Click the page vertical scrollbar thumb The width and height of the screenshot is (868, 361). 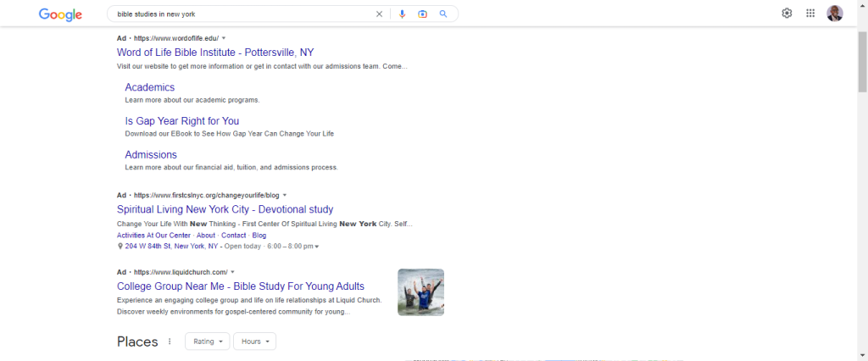pyautogui.click(x=862, y=61)
